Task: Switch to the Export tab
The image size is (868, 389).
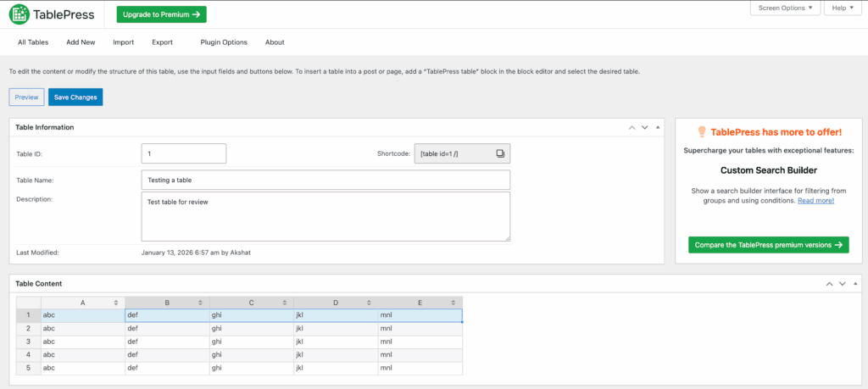Action: coord(162,42)
